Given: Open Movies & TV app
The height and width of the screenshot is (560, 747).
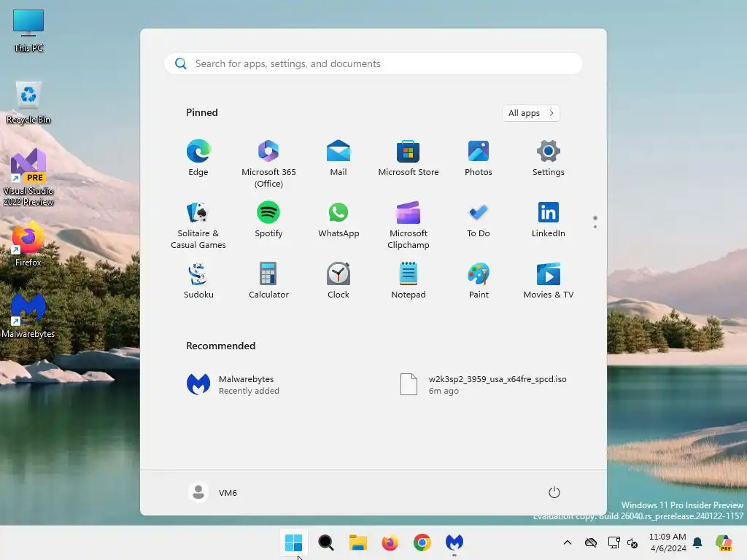Looking at the screenshot, I should coord(549,281).
